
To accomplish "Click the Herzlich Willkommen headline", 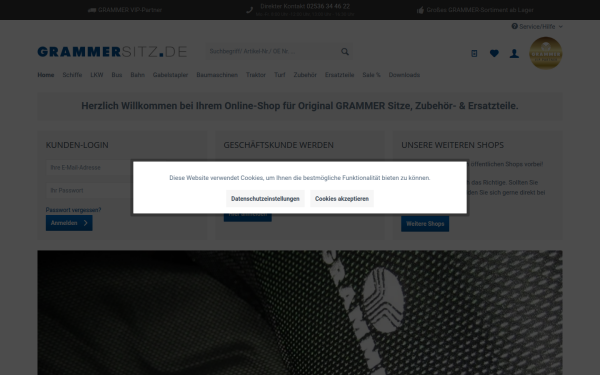I will coord(300,106).
